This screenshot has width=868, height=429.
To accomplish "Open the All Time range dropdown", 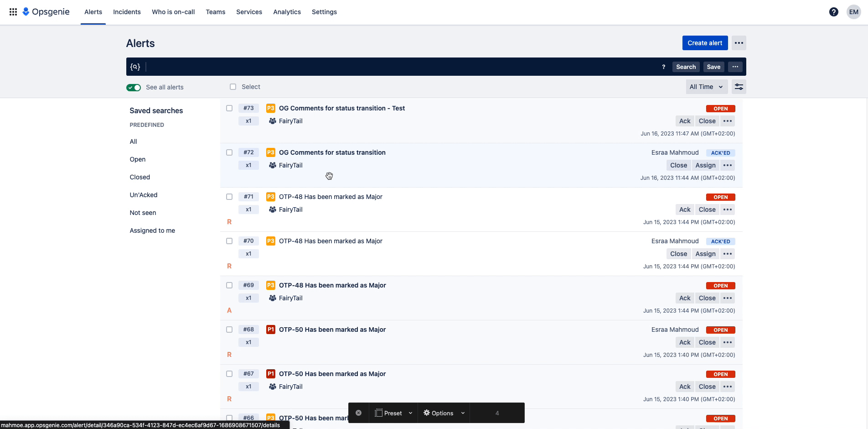I will pos(707,87).
